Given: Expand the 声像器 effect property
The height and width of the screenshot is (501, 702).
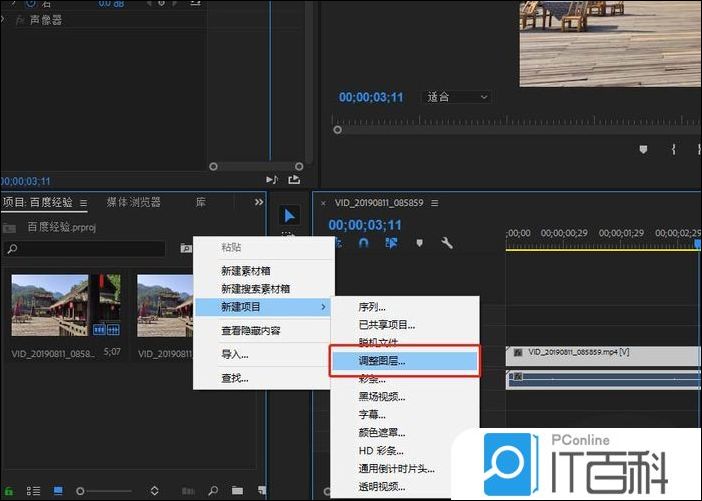Looking at the screenshot, I should click(x=6, y=20).
